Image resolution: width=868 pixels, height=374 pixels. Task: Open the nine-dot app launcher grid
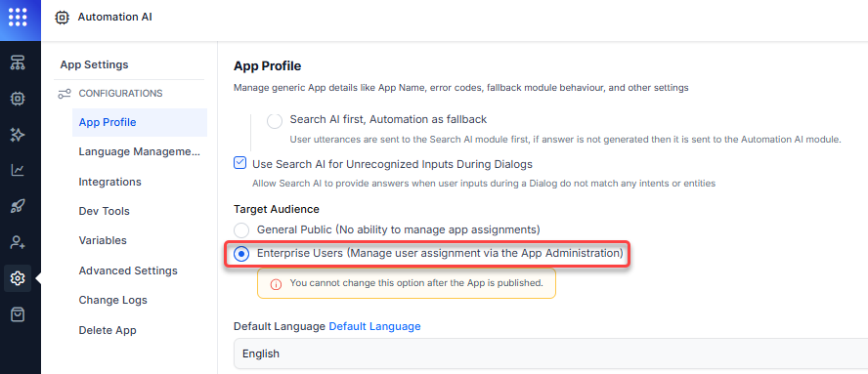click(x=18, y=18)
